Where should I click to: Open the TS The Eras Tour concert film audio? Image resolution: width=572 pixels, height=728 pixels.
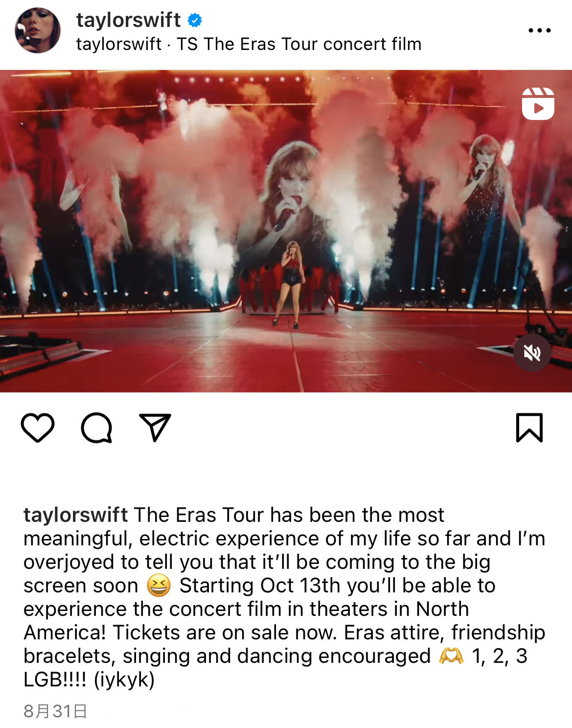point(299,44)
